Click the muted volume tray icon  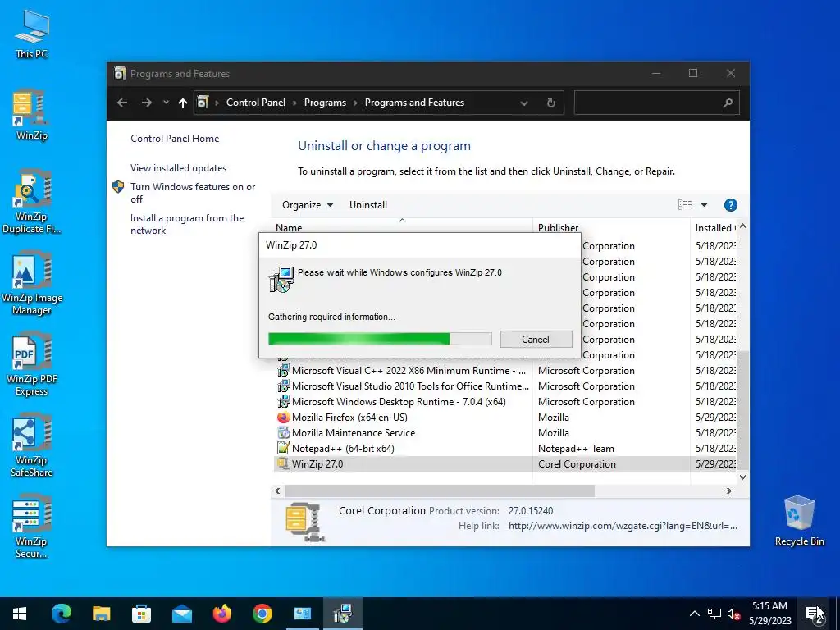(x=733, y=614)
